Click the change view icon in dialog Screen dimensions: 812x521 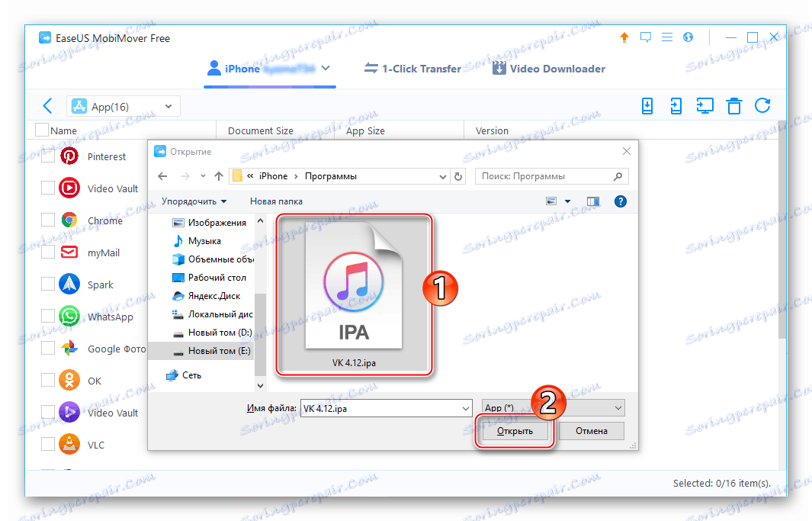pyautogui.click(x=551, y=201)
